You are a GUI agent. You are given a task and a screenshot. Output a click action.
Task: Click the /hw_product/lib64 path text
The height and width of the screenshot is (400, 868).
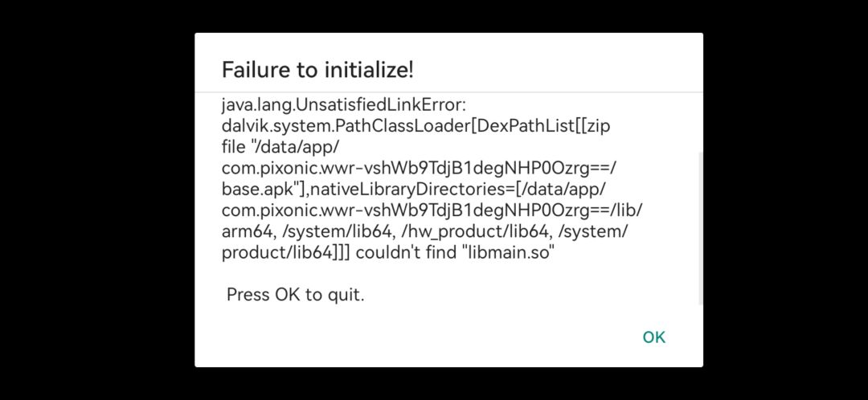pos(464,232)
